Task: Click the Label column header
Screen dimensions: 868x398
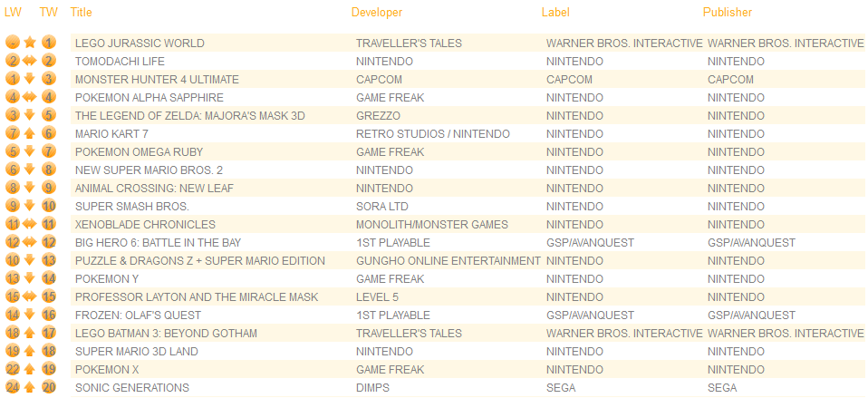Action: (555, 12)
